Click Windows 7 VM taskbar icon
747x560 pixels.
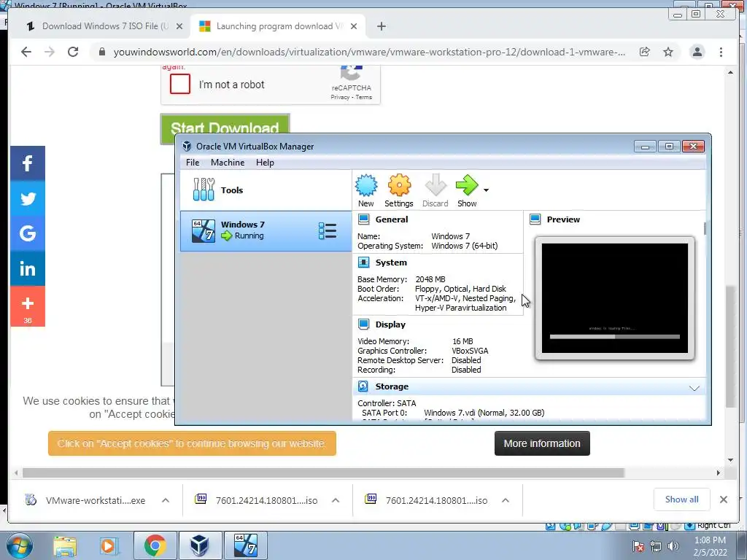pyautogui.click(x=246, y=545)
